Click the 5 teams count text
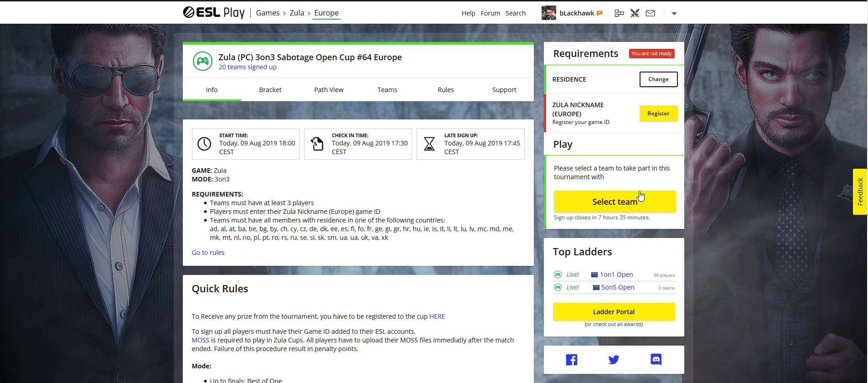 (x=666, y=288)
